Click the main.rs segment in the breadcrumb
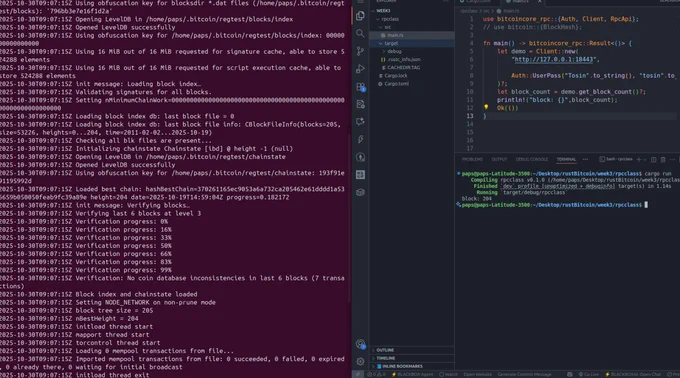 (x=508, y=11)
